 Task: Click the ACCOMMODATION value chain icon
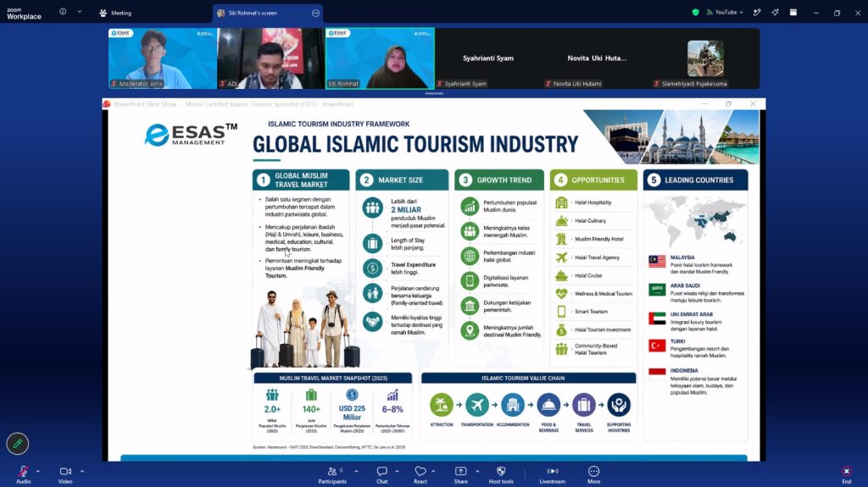(513, 405)
